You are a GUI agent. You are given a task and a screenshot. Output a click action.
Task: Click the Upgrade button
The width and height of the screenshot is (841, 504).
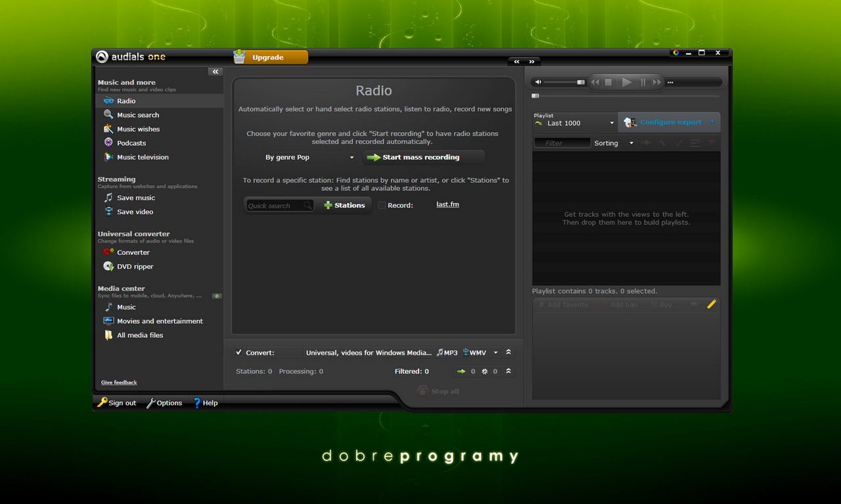click(x=270, y=57)
